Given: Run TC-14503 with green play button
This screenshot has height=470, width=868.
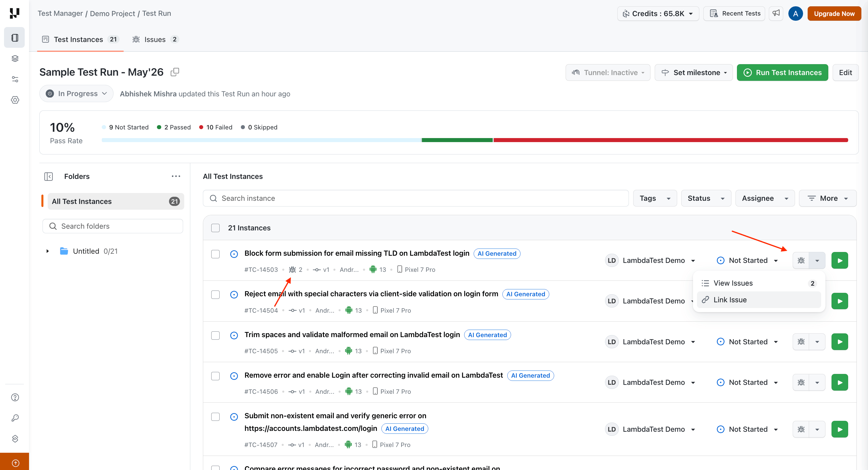Looking at the screenshot, I should coord(839,260).
